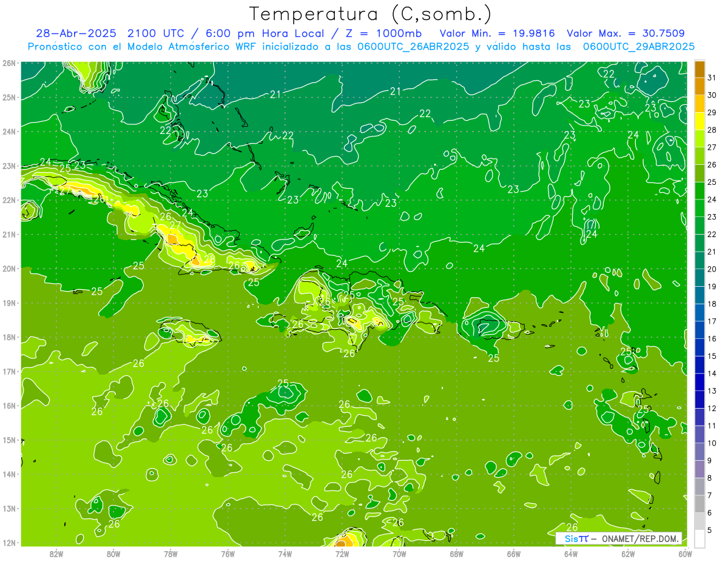Click the '76W' longitude axis label

pos(227,554)
